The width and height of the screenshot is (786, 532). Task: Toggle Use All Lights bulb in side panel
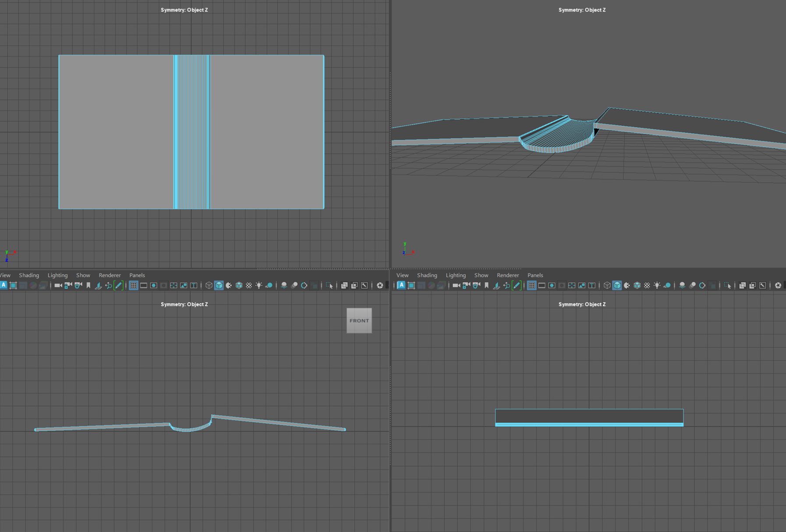point(657,285)
